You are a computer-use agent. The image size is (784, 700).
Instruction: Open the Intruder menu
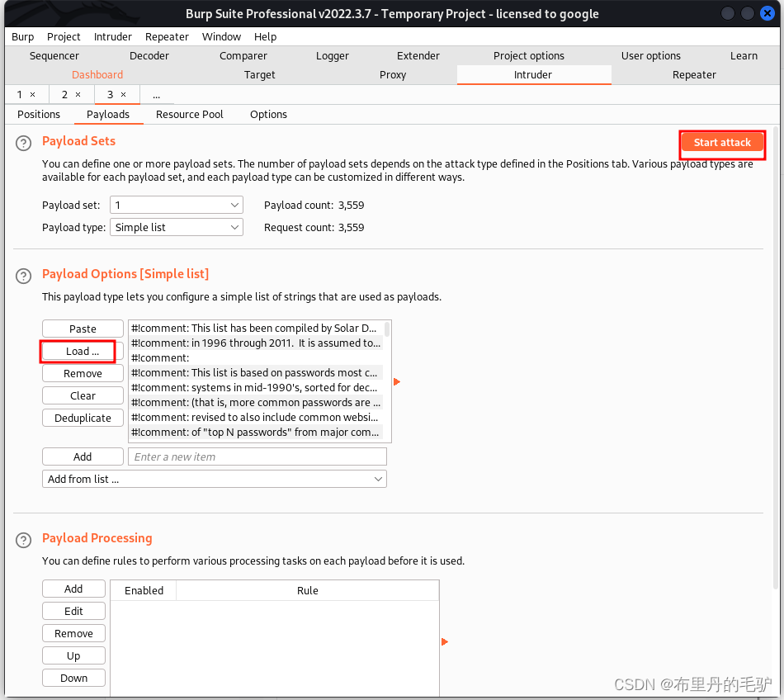pyautogui.click(x=112, y=37)
